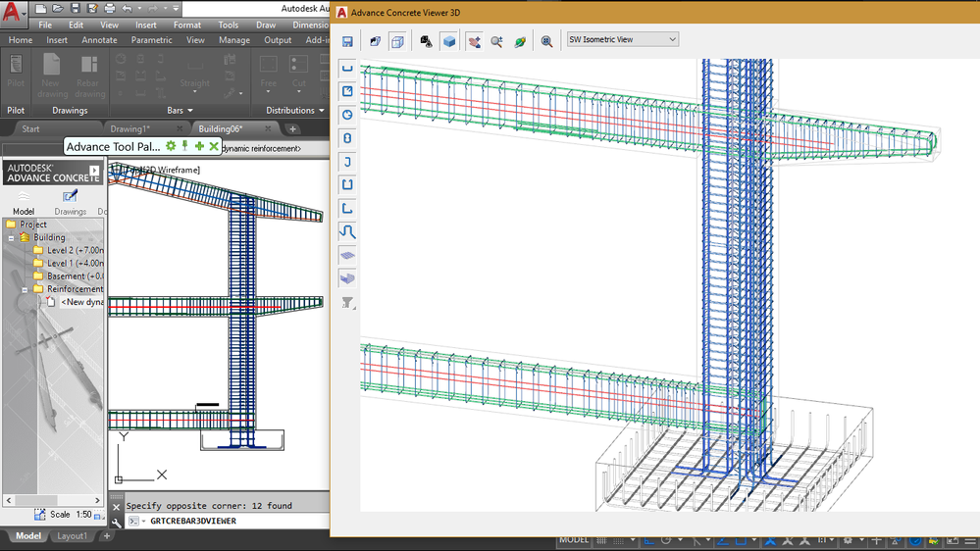
Task: Expand the Distributions ribbon panel
Action: click(x=295, y=110)
